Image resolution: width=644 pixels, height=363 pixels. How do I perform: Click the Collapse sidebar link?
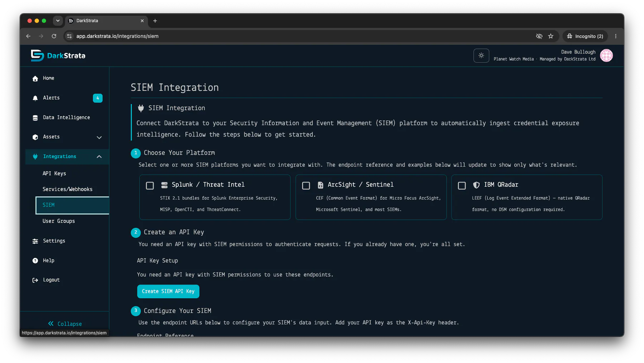(65, 324)
